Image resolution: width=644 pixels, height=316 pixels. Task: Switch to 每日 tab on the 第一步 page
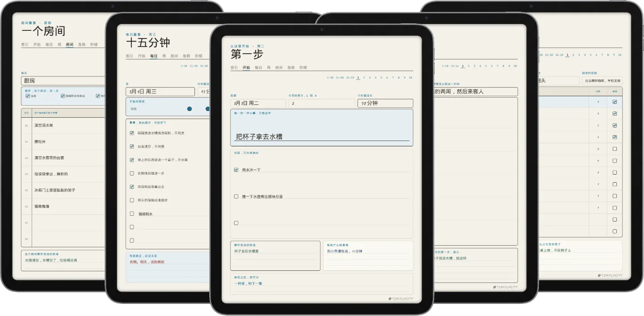pyautogui.click(x=258, y=68)
